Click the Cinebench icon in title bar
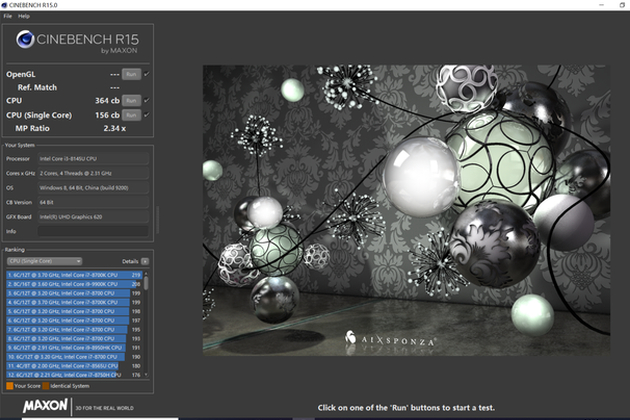The width and height of the screenshot is (630, 420). (4, 5)
